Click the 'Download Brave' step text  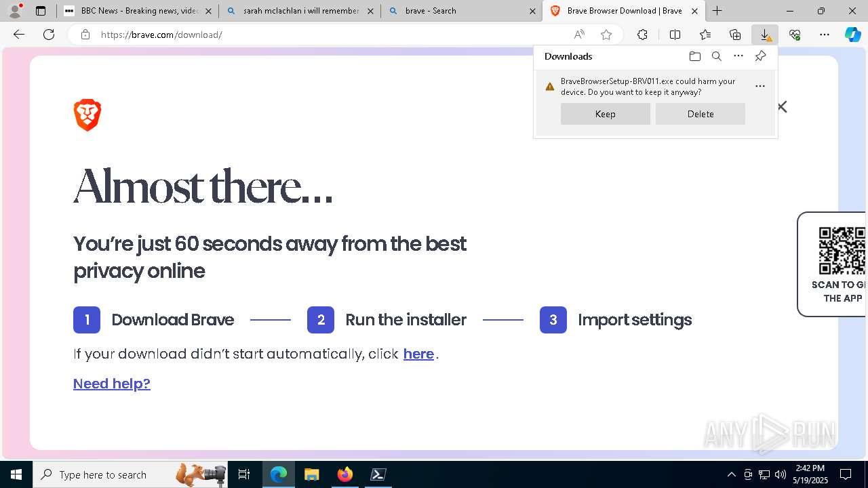click(x=173, y=320)
